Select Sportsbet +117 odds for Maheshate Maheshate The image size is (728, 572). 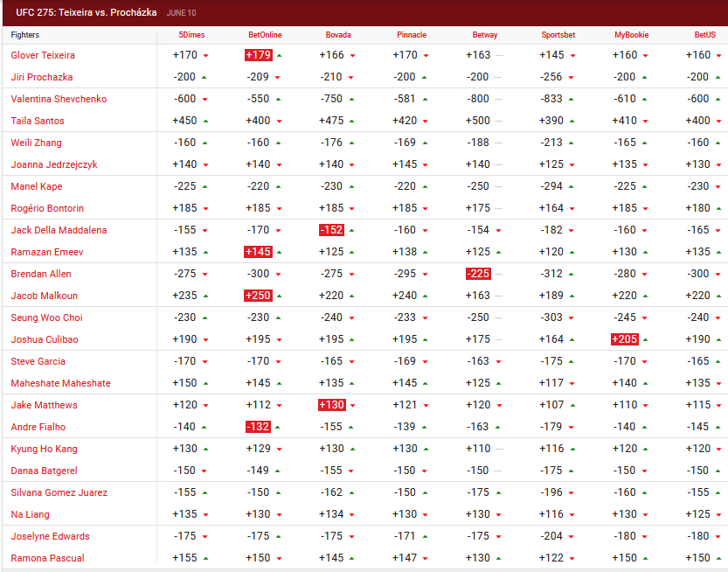pos(551,382)
